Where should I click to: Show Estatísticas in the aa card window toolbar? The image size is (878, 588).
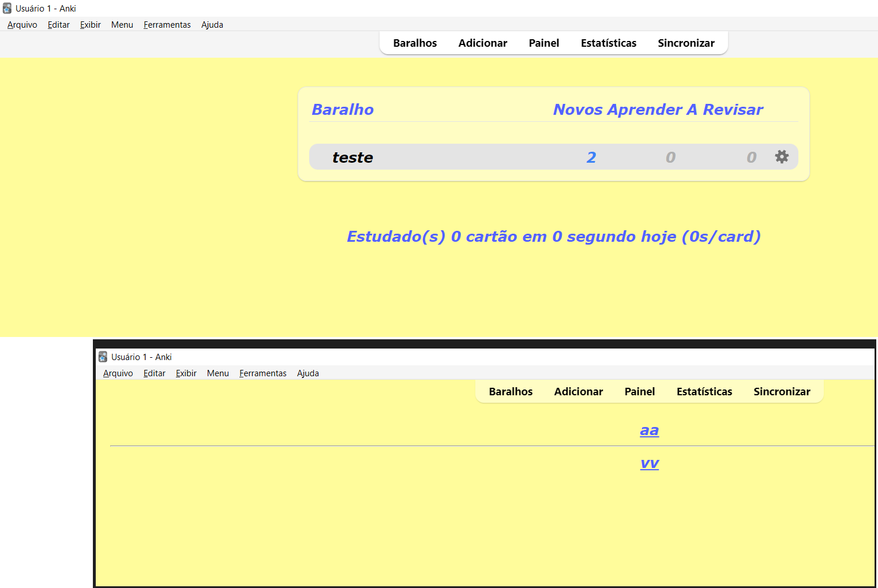click(x=704, y=392)
